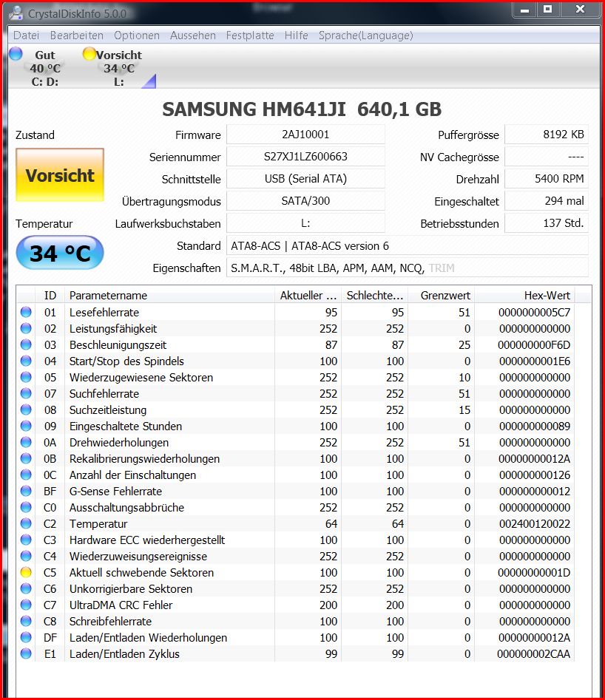Click hex value 000000002CAA
The height and width of the screenshot is (700, 605).
tap(533, 654)
